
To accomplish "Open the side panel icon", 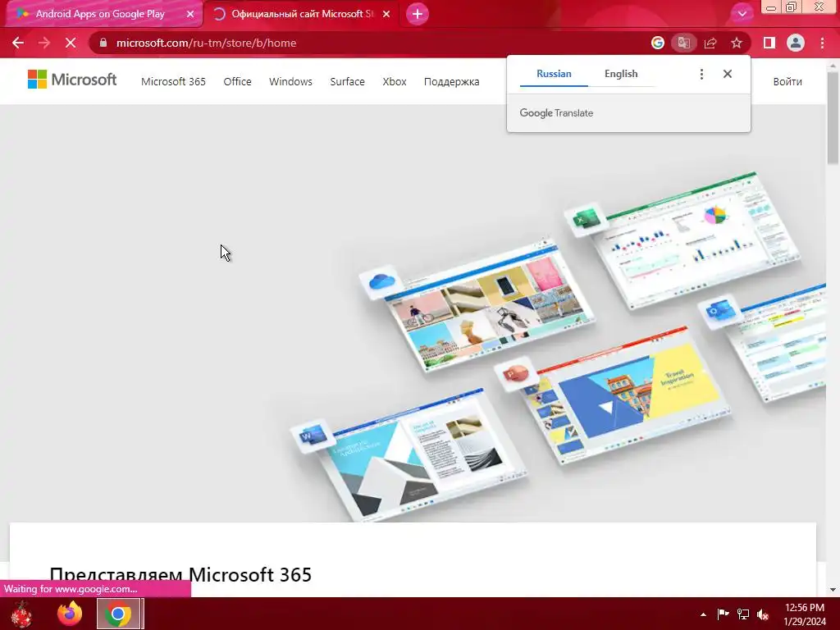I will pyautogui.click(x=769, y=43).
